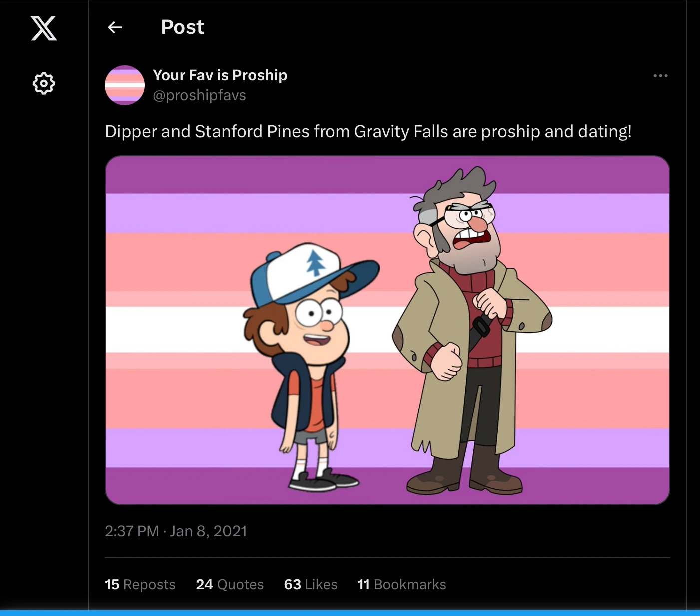Open the 2:37 PM · Jan 8, 2021 timestamp
Screen dimensions: 700x616
click(x=176, y=531)
